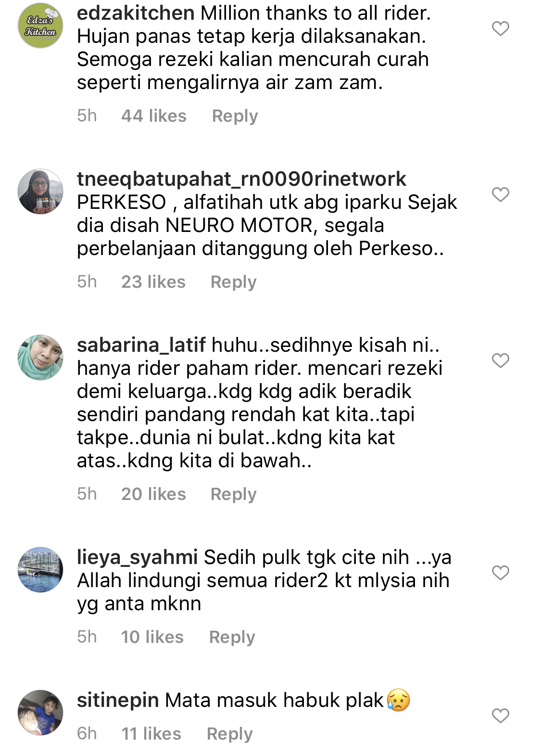This screenshot has width=541, height=756.
Task: Open sitinepin username link
Action: (x=118, y=700)
